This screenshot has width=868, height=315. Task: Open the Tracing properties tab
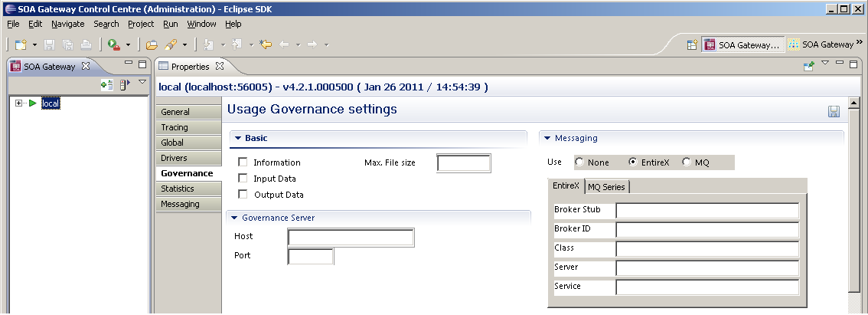(x=188, y=127)
